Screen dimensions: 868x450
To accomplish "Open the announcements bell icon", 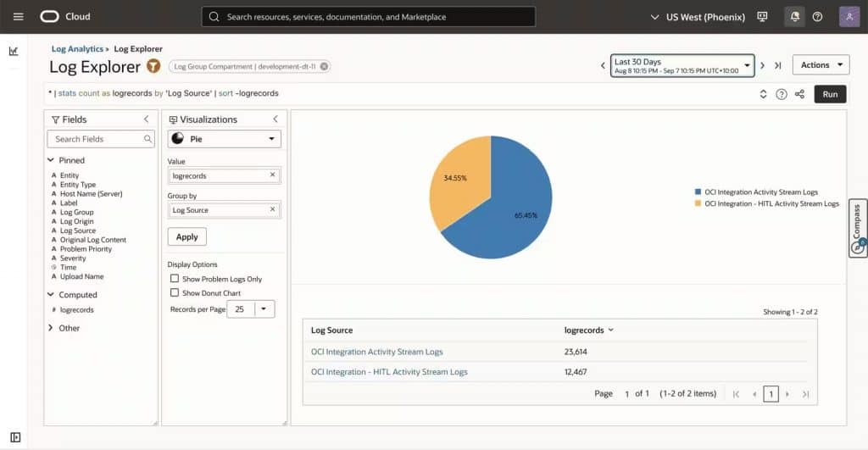I will click(x=794, y=17).
